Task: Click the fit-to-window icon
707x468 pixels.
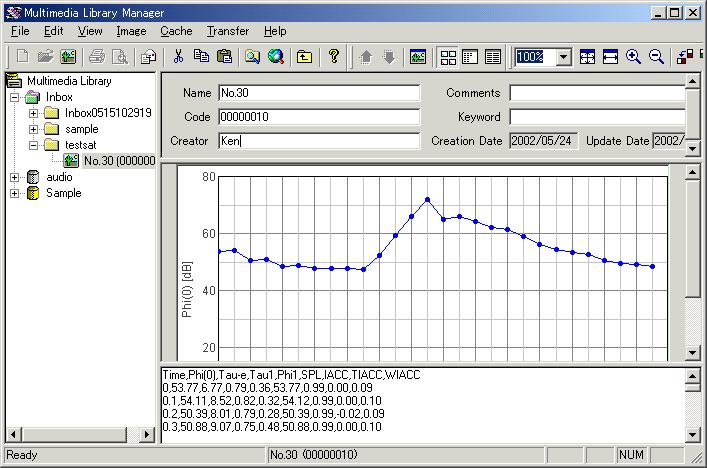Action: pos(587,57)
